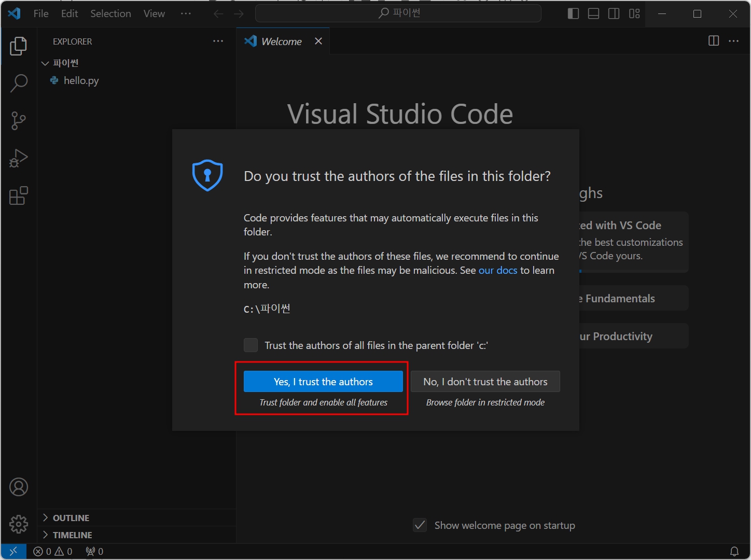Open the View menu
751x560 pixels.
click(154, 13)
